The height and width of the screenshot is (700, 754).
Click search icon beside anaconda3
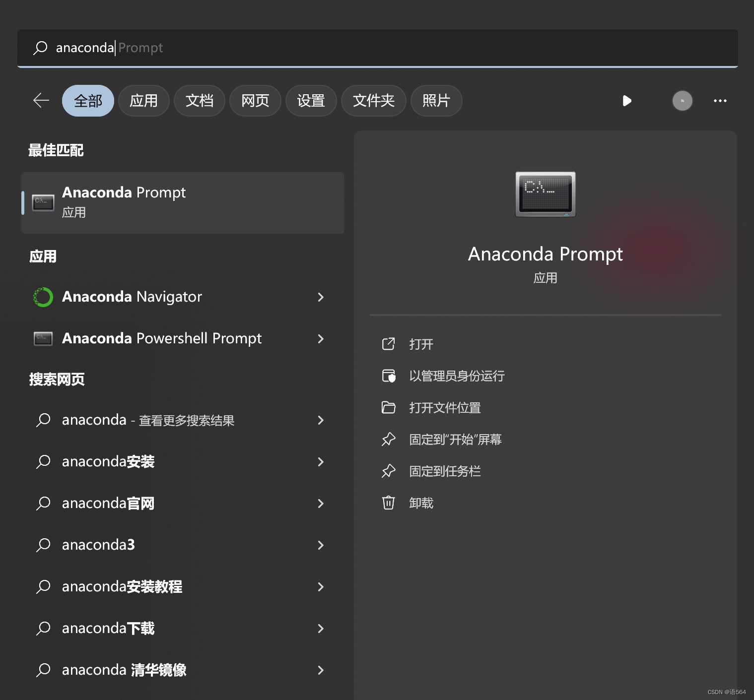[x=43, y=545]
